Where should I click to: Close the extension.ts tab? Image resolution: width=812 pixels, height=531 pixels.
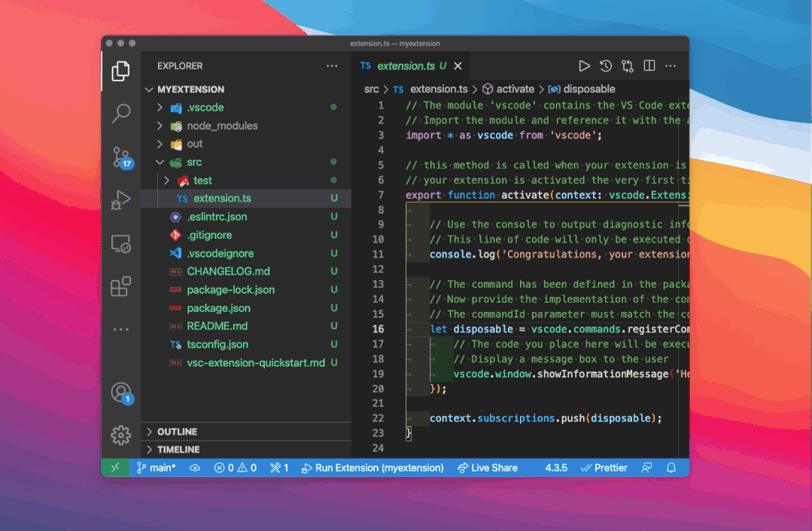click(x=458, y=66)
